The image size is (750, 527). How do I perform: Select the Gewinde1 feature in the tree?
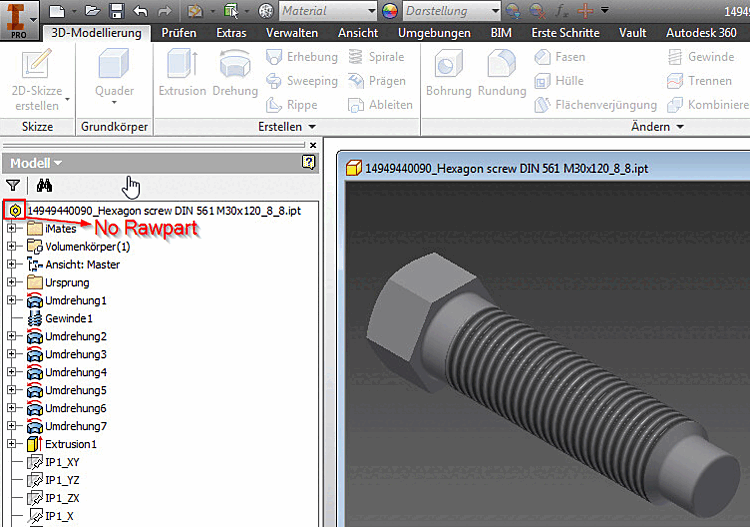60,318
